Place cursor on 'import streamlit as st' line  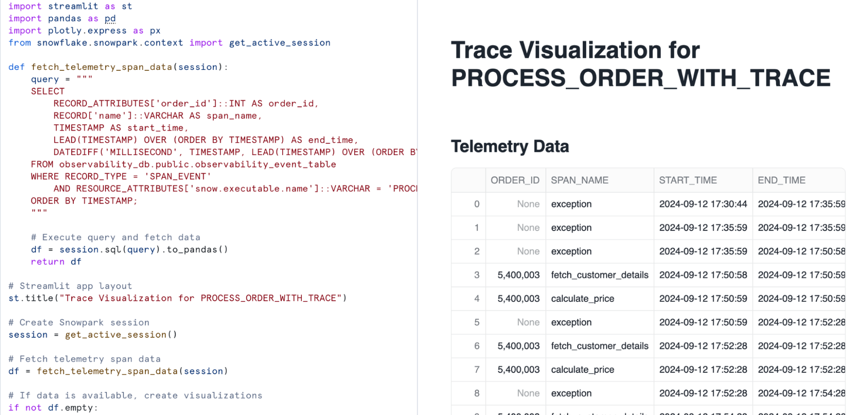pyautogui.click(x=70, y=7)
